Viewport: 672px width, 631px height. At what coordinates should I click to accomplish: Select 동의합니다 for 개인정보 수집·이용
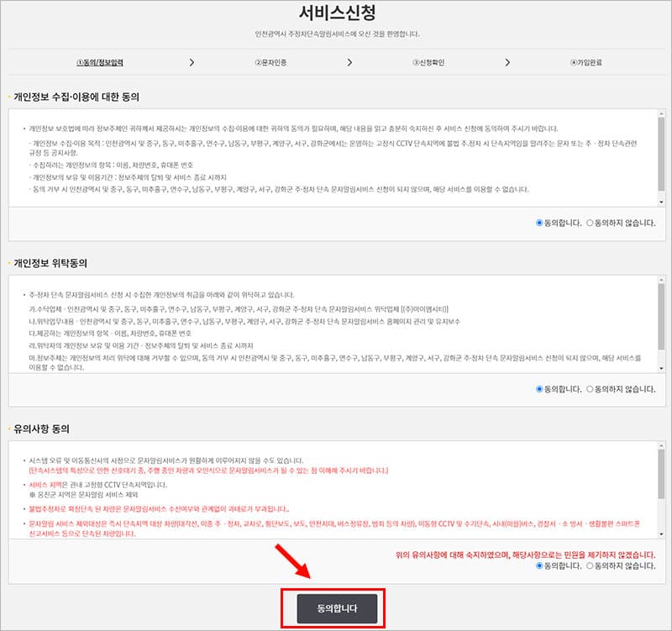pos(540,223)
